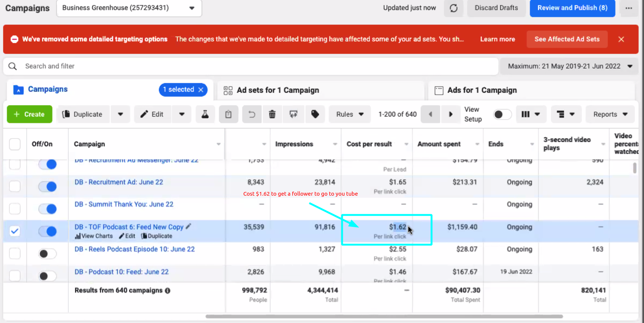Switch to Ad sets for 1 Campaign tab
The height and width of the screenshot is (323, 644).
(278, 90)
